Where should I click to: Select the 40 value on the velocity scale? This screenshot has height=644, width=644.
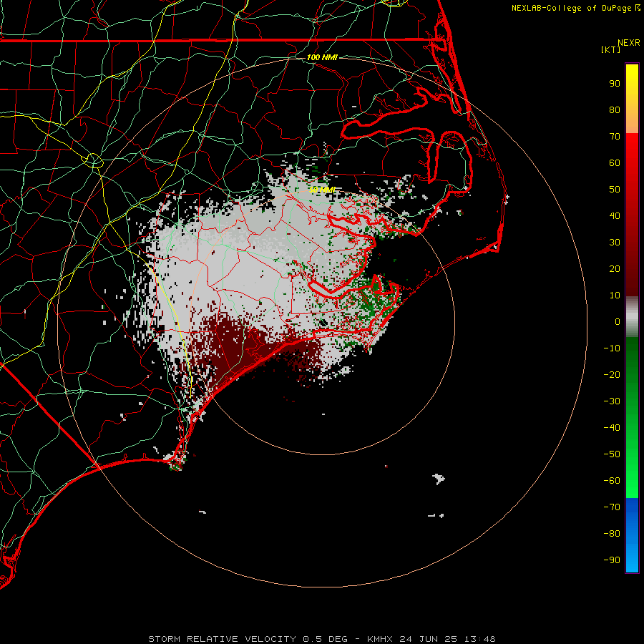[x=615, y=216]
